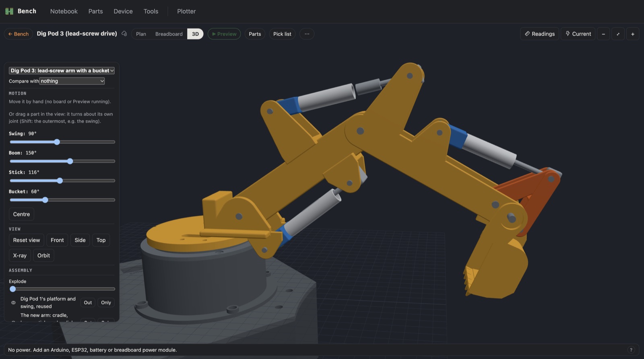
Task: Open the Parts button in toolbar
Action: coord(255,34)
